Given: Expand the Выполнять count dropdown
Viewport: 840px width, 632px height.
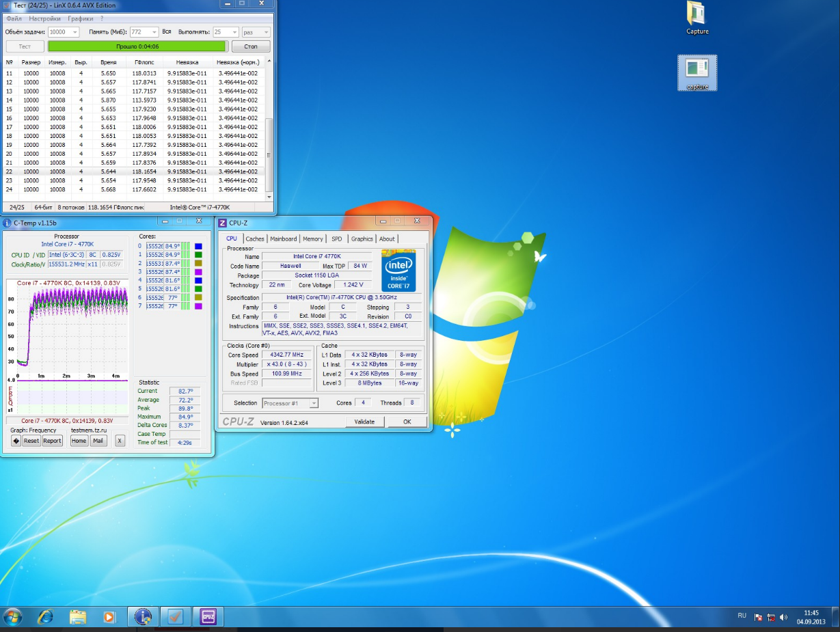Looking at the screenshot, I should coord(234,32).
